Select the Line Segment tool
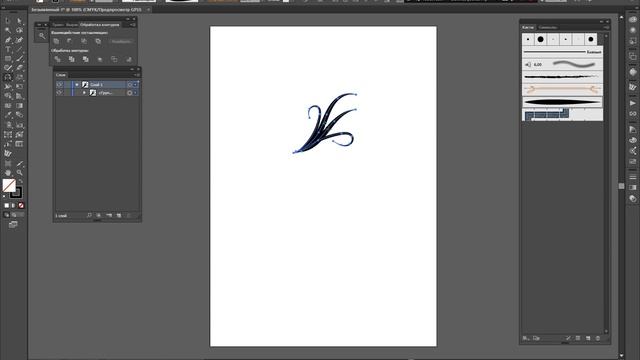640x360 pixels. (19, 49)
